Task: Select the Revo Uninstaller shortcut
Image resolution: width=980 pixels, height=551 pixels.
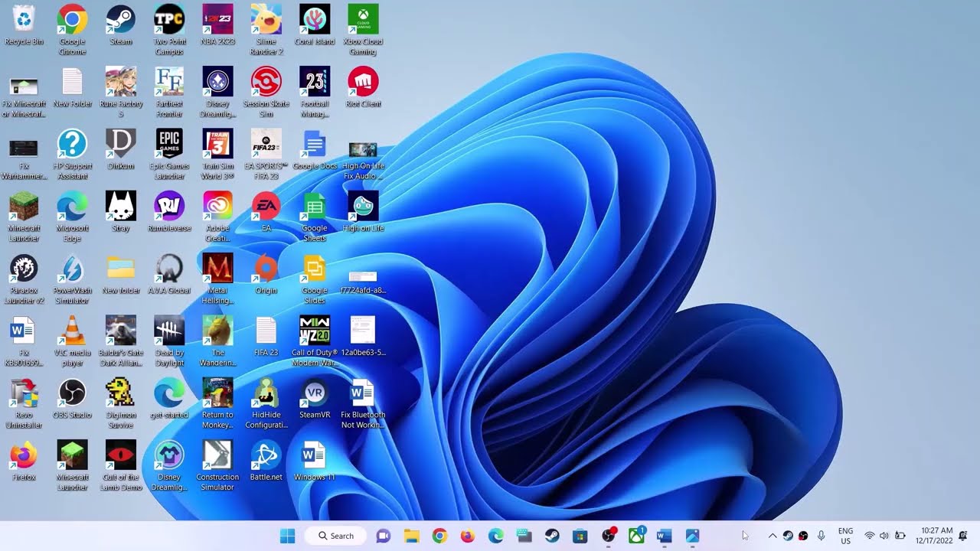Action: coord(24,403)
